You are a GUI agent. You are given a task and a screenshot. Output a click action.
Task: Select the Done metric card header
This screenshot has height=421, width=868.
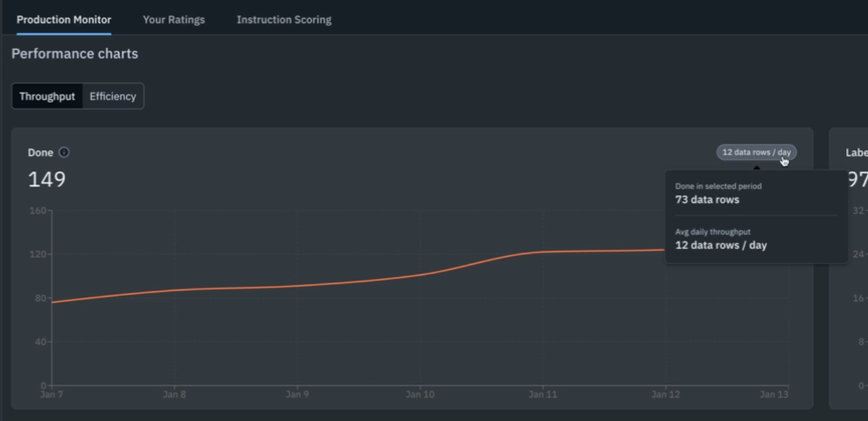(40, 152)
